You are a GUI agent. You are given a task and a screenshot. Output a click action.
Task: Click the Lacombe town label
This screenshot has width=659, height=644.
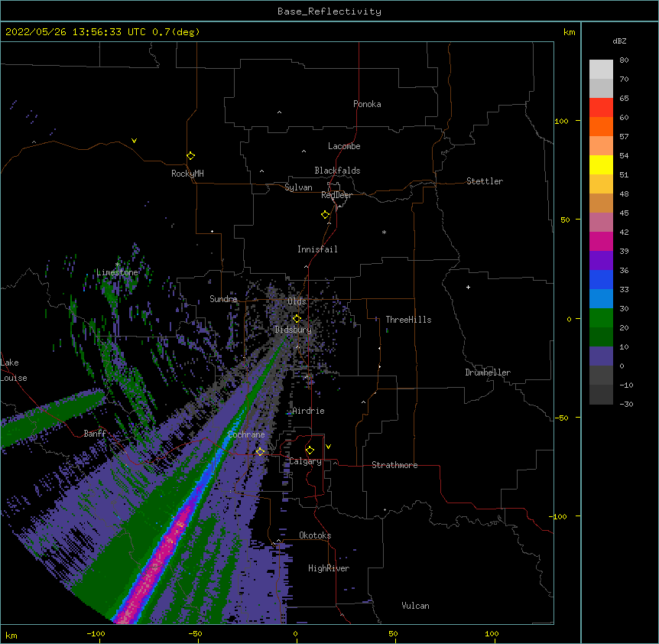tap(344, 146)
